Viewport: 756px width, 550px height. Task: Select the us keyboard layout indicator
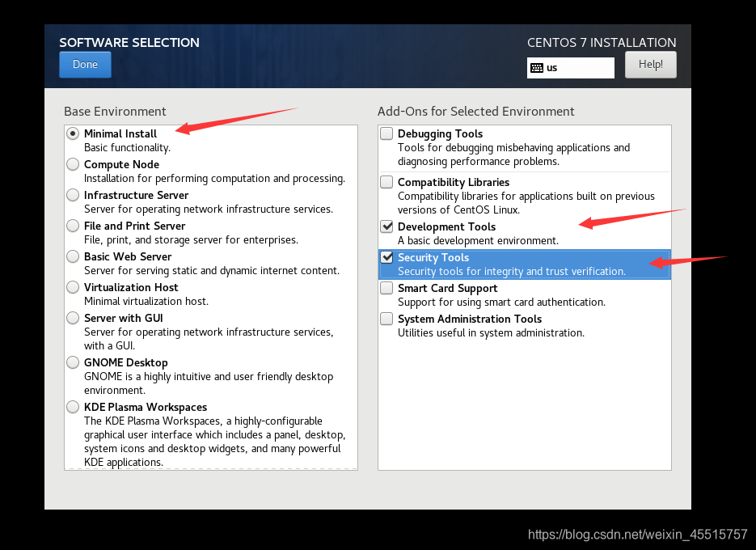(570, 68)
